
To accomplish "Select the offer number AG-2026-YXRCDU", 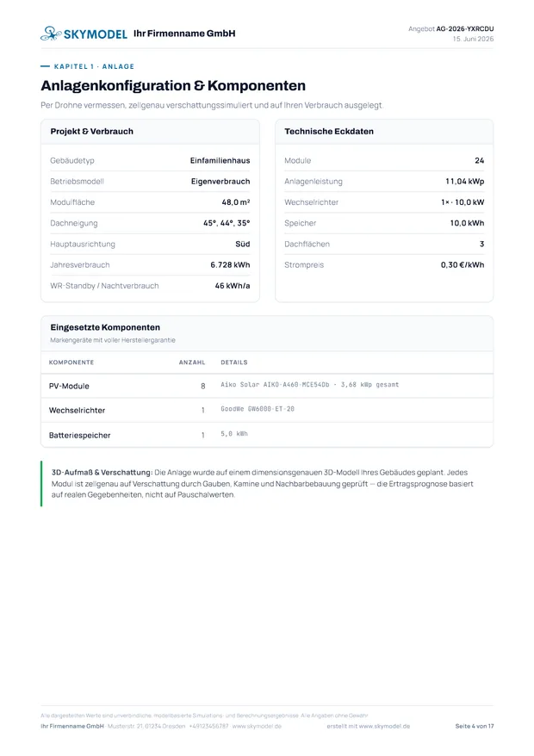I will click(465, 29).
